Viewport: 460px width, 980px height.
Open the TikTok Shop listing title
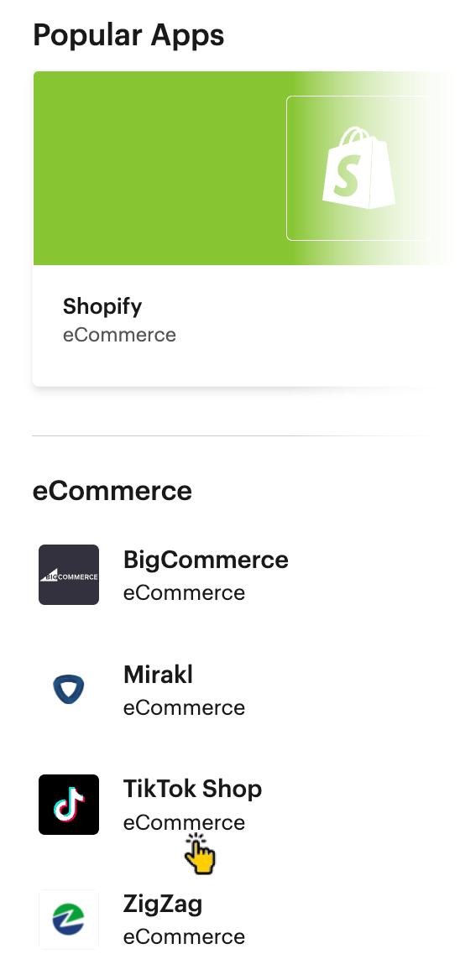[x=192, y=790]
